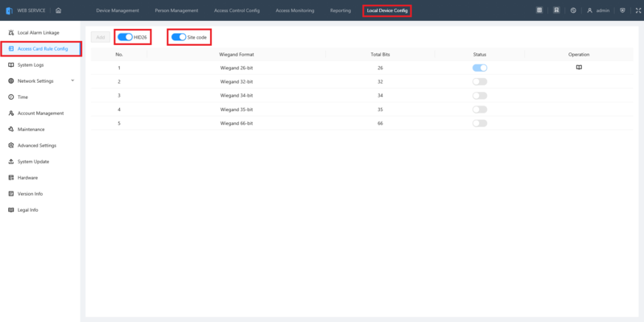
Task: Open the security shield icon
Action: [622, 10]
